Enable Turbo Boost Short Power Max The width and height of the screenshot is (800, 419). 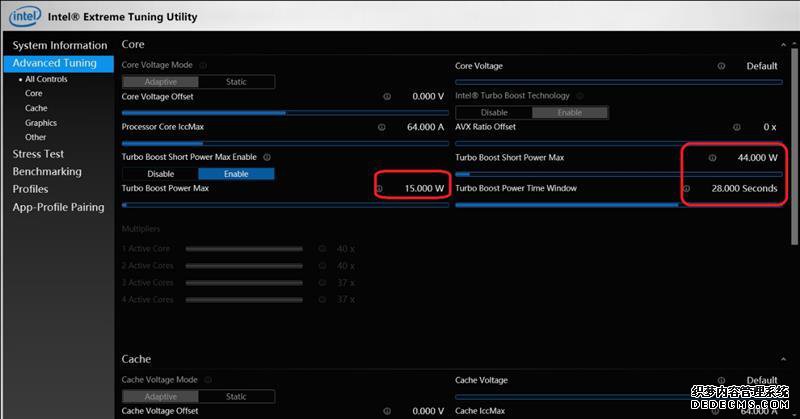click(236, 174)
